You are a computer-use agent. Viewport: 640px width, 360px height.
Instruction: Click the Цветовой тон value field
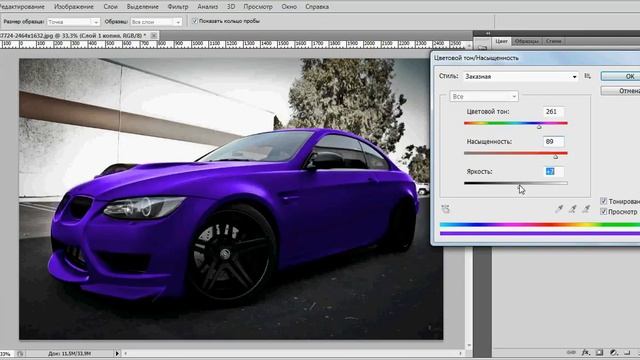553,111
